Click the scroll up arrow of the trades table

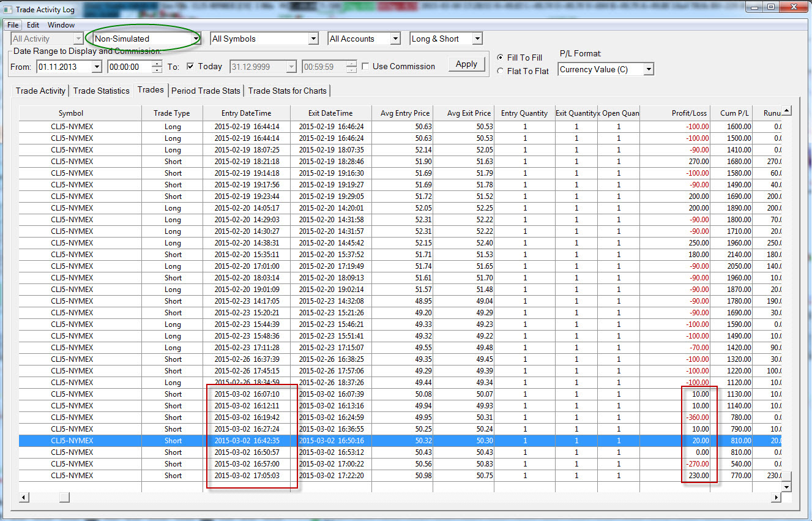(x=787, y=111)
